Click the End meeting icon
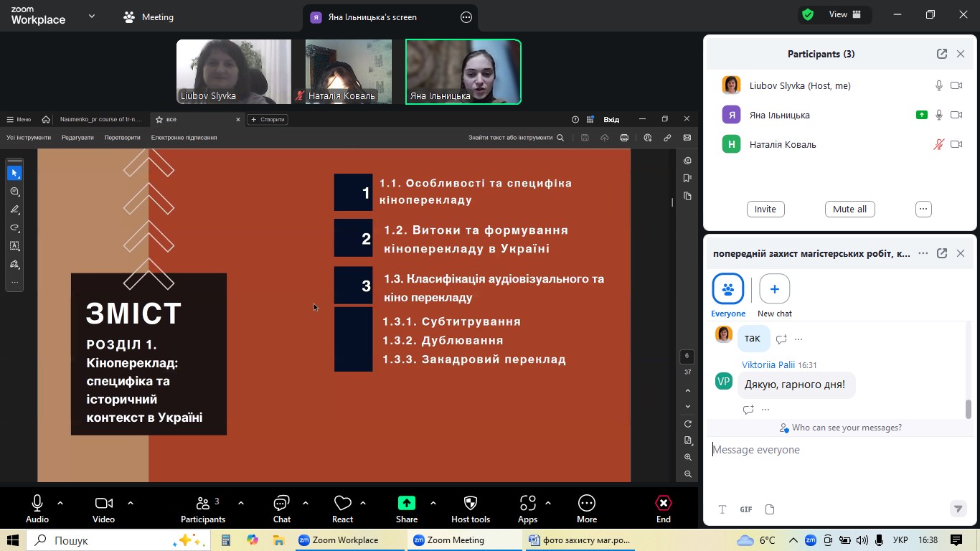 click(664, 504)
